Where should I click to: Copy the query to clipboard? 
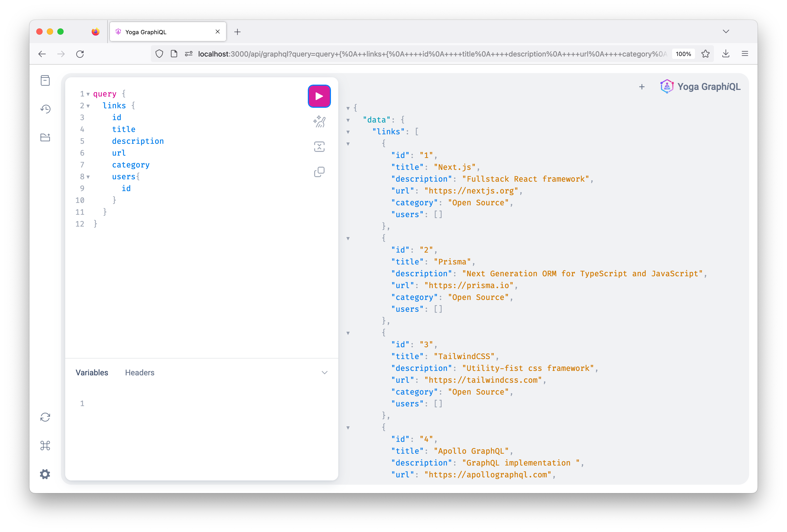pyautogui.click(x=319, y=171)
